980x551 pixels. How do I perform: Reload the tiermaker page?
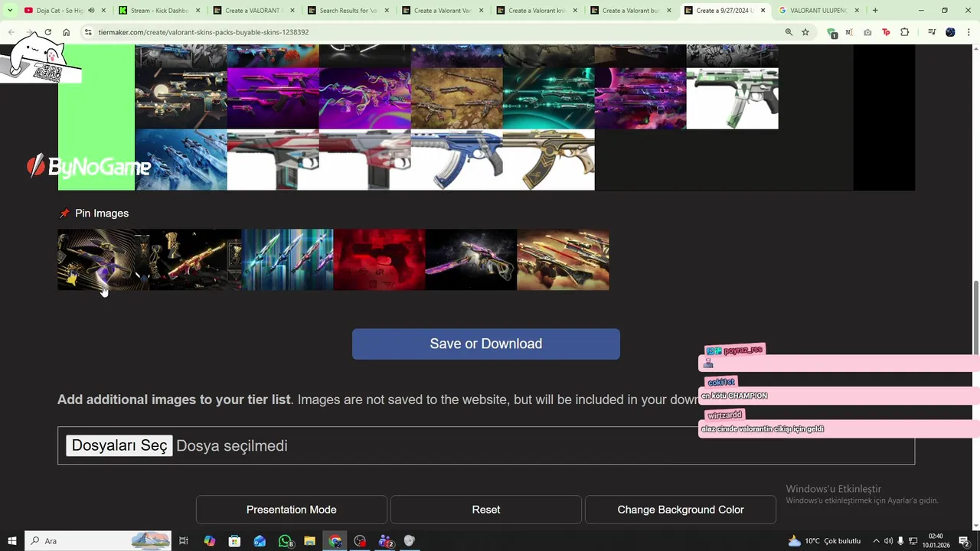pos(47,32)
